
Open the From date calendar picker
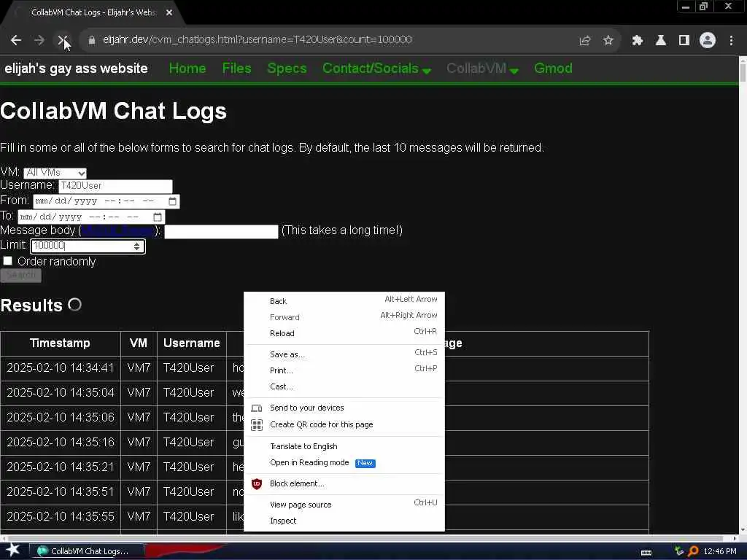pyautogui.click(x=172, y=201)
